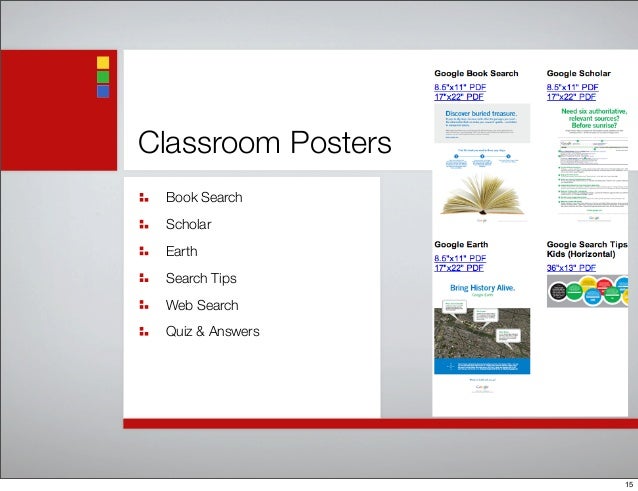This screenshot has height=491, width=638.
Task: Click the Google Scholar poster thumbnail
Action: (x=594, y=164)
